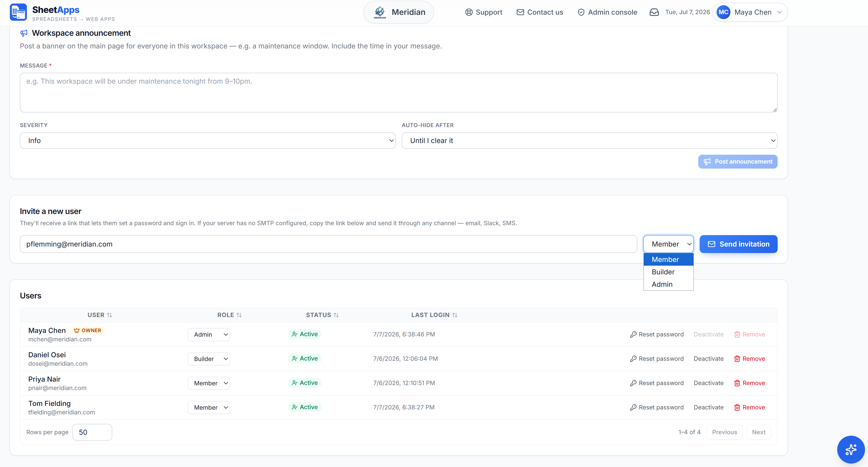
Task: Sort users by the LAST LOGIN column
Action: point(434,315)
